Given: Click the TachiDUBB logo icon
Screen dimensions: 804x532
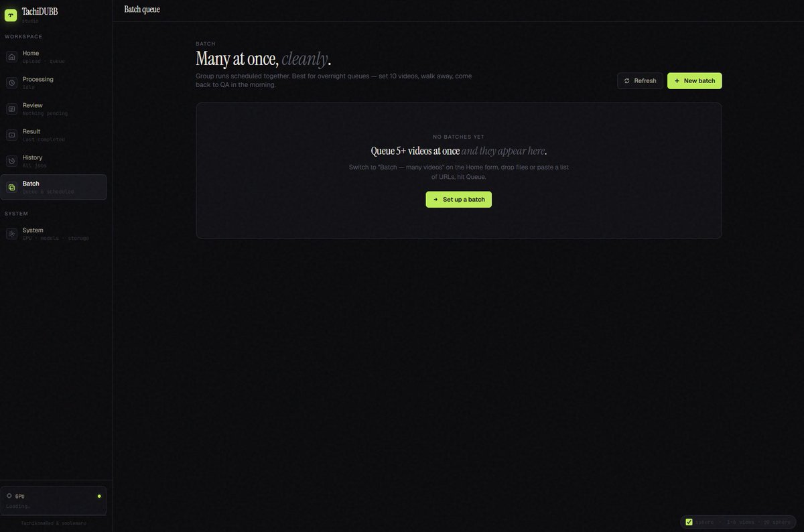Looking at the screenshot, I should (11, 15).
